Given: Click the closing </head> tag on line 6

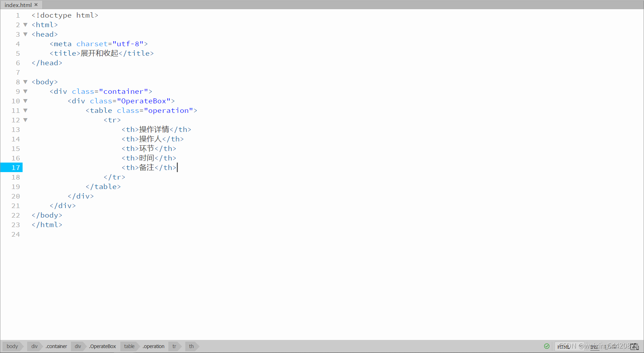Looking at the screenshot, I should [47, 63].
